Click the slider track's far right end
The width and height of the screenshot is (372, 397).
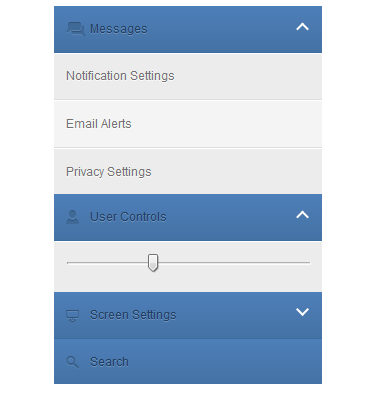coord(309,263)
